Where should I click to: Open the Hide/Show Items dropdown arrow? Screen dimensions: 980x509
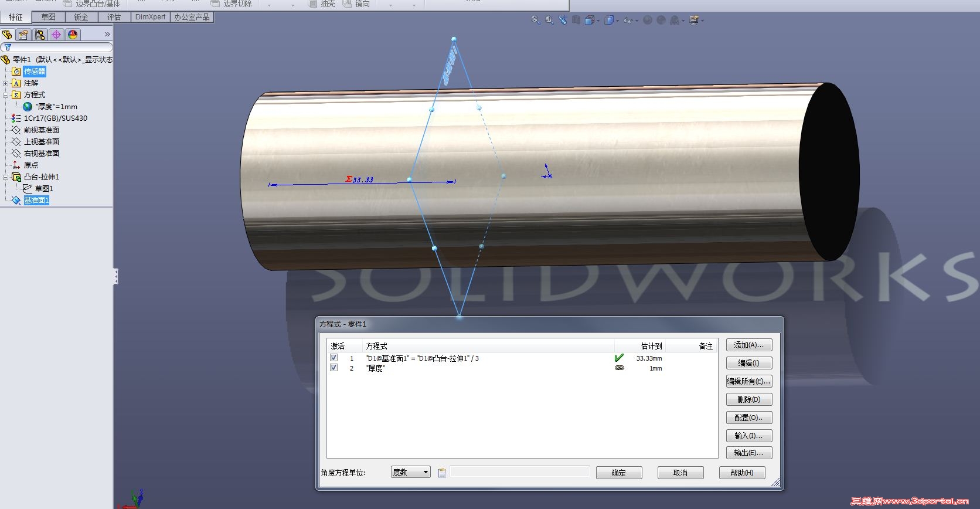(637, 21)
